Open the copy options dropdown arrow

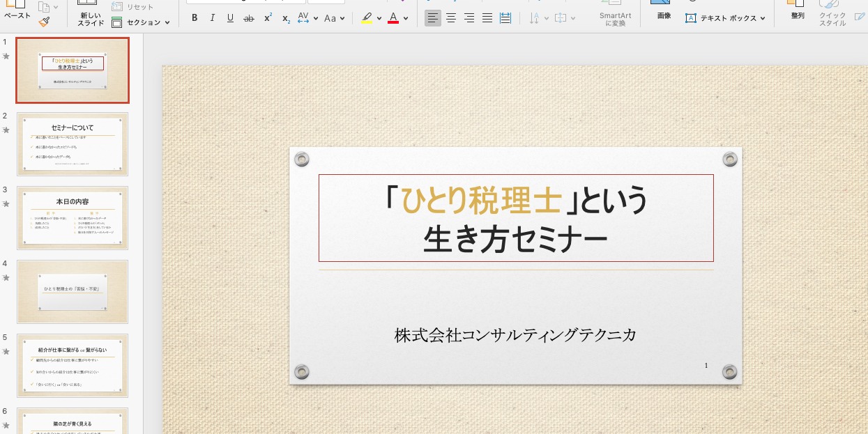56,8
